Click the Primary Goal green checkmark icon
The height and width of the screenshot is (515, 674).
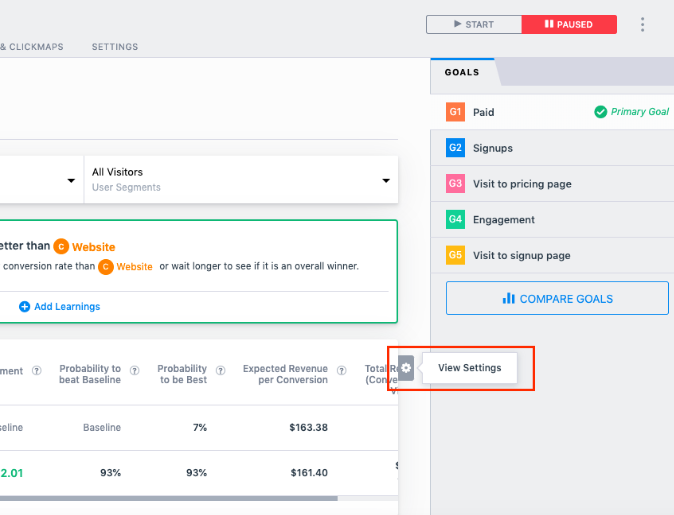[x=600, y=112]
